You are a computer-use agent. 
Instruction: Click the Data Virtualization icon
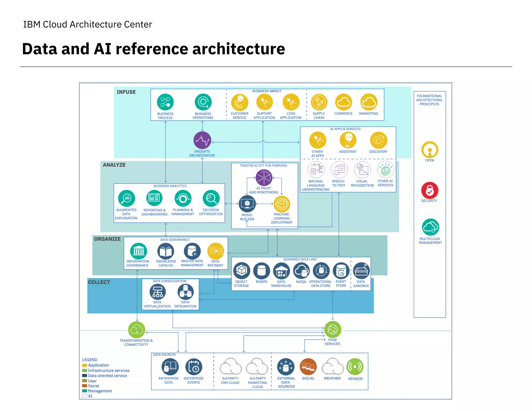click(x=157, y=292)
